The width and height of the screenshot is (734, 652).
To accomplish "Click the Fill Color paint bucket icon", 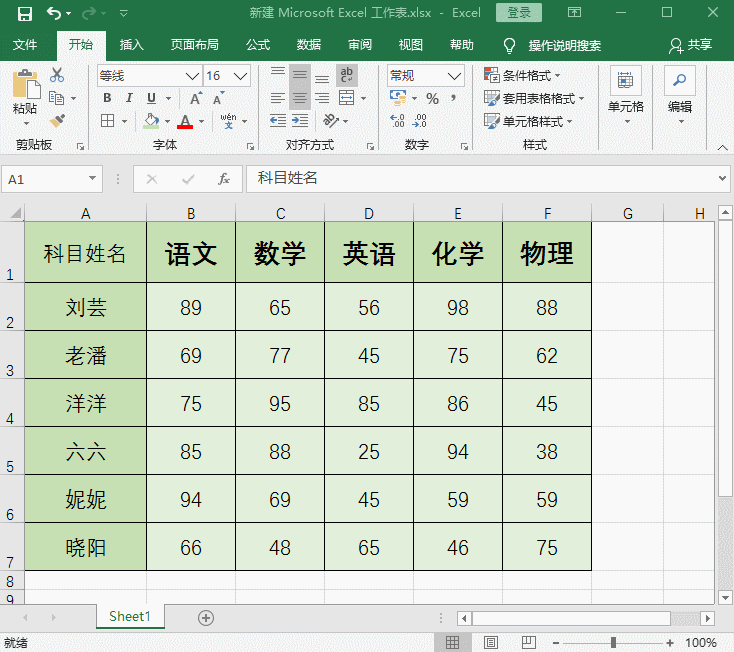I will click(151, 121).
